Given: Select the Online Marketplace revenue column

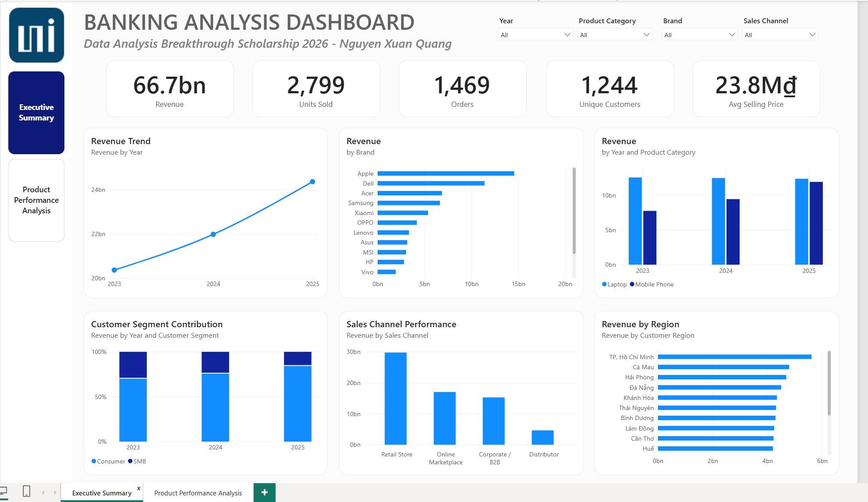Looking at the screenshot, I should (445, 418).
